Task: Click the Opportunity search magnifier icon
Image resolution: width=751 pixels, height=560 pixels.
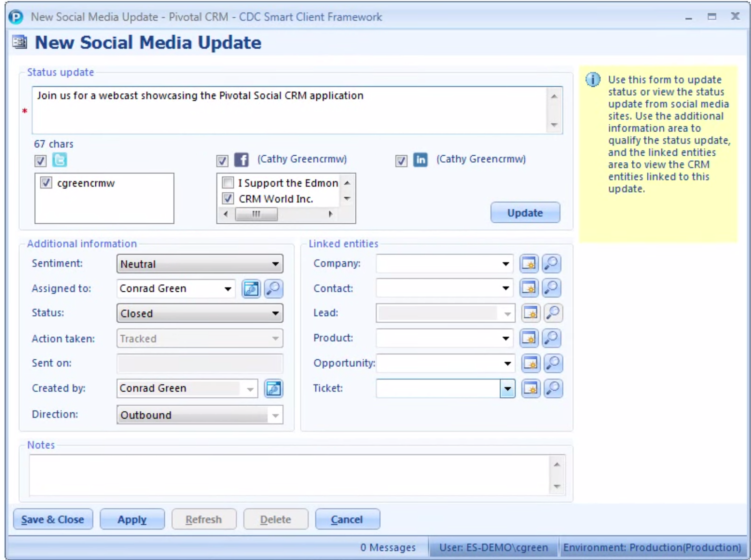Action: [553, 363]
